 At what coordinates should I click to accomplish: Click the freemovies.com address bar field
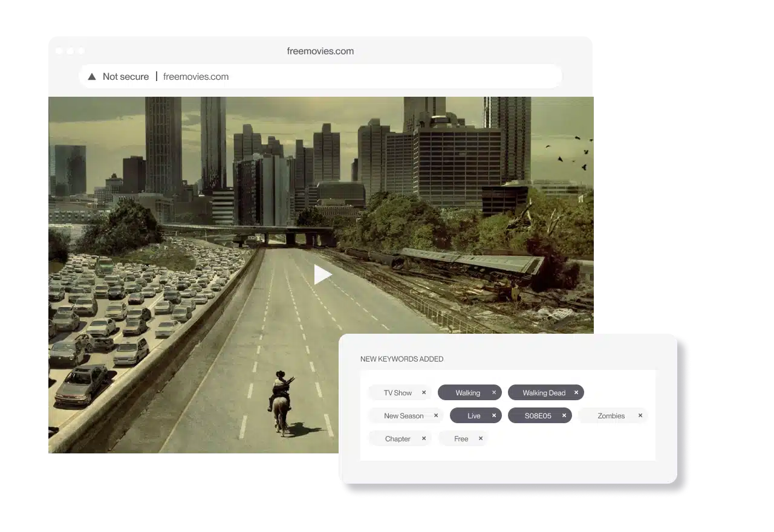pyautogui.click(x=320, y=77)
